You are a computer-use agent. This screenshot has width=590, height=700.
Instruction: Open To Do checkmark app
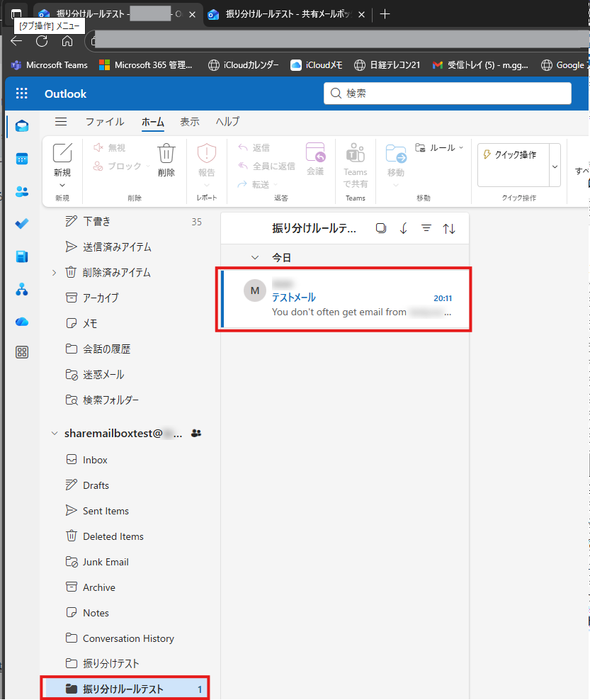[22, 223]
